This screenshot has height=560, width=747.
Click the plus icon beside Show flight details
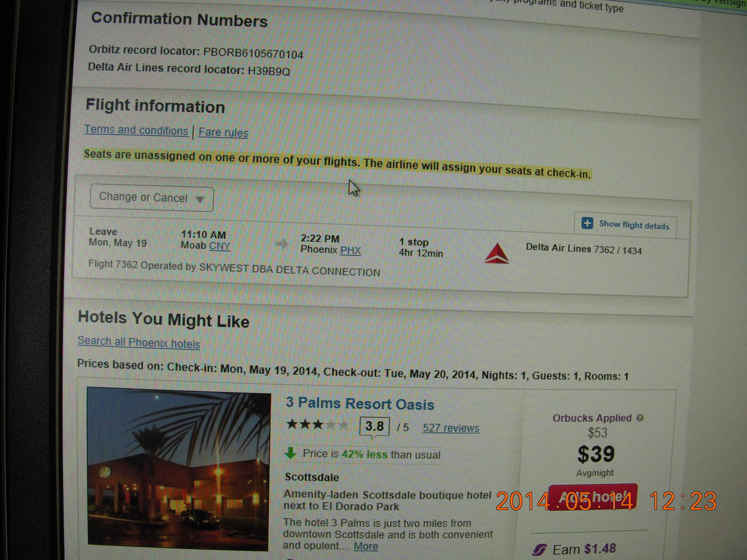click(x=587, y=223)
